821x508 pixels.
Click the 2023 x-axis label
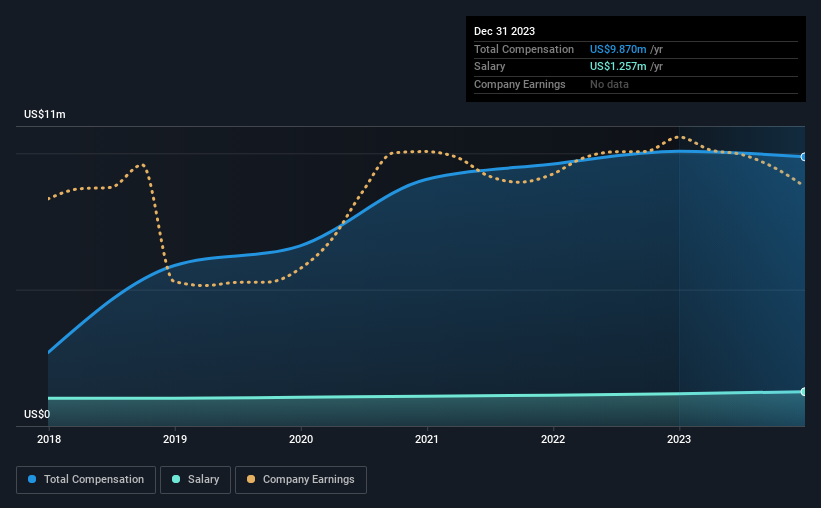coord(679,439)
